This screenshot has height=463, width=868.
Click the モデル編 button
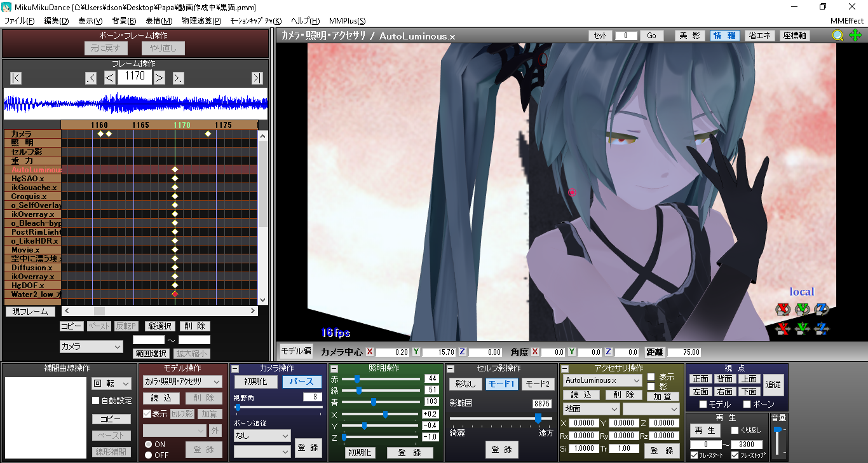point(296,351)
